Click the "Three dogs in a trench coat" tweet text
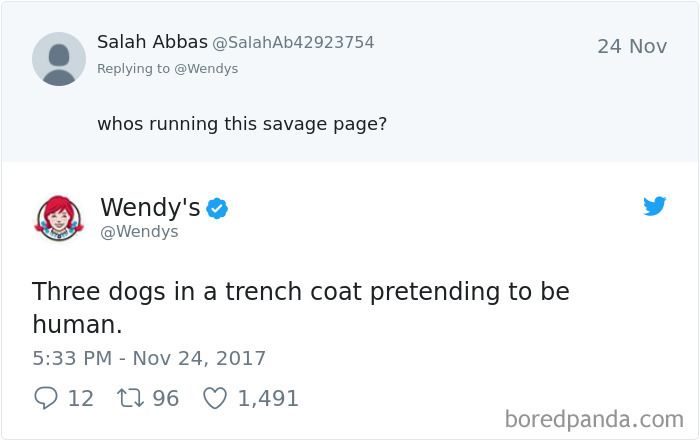Image resolution: width=700 pixels, height=441 pixels. (x=300, y=292)
